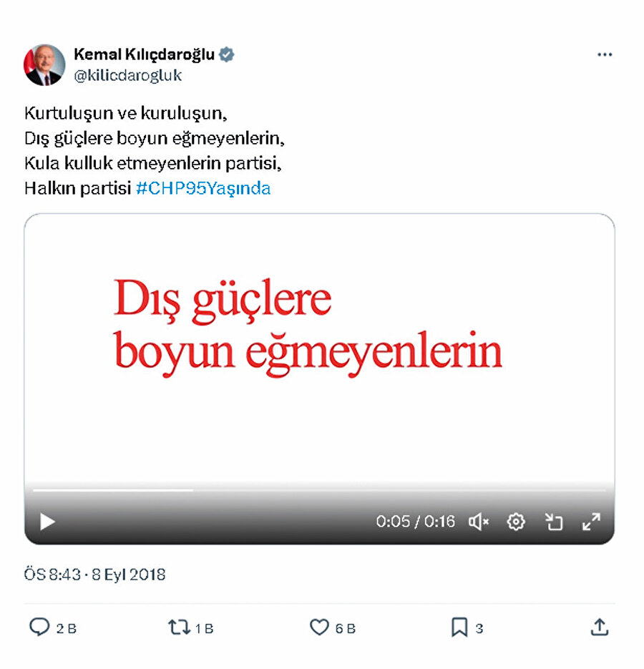
Task: Click the share upload icon
Action: click(x=600, y=628)
